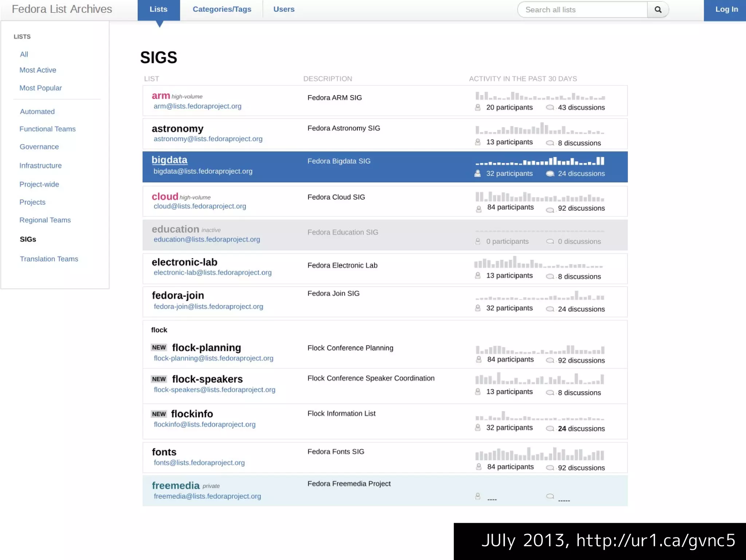Viewport: 746px width, 560px height.
Task: Click the search magnifier button
Action: pyautogui.click(x=658, y=9)
